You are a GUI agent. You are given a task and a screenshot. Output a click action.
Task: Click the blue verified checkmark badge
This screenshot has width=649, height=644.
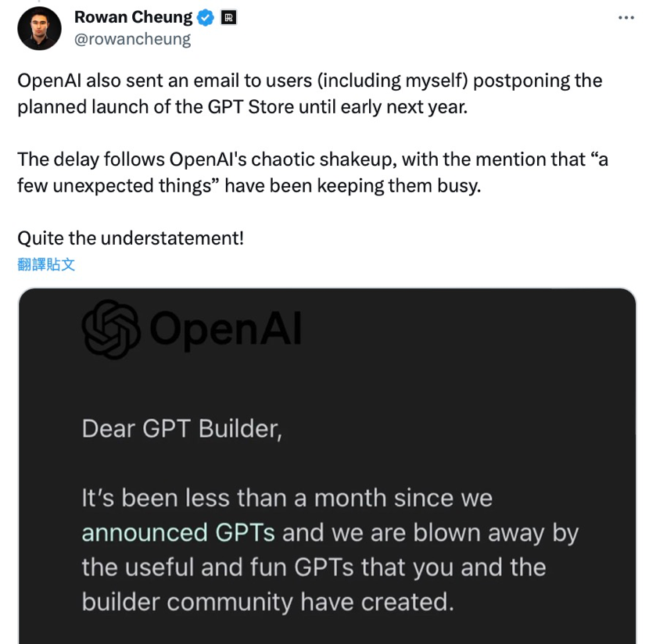(206, 17)
